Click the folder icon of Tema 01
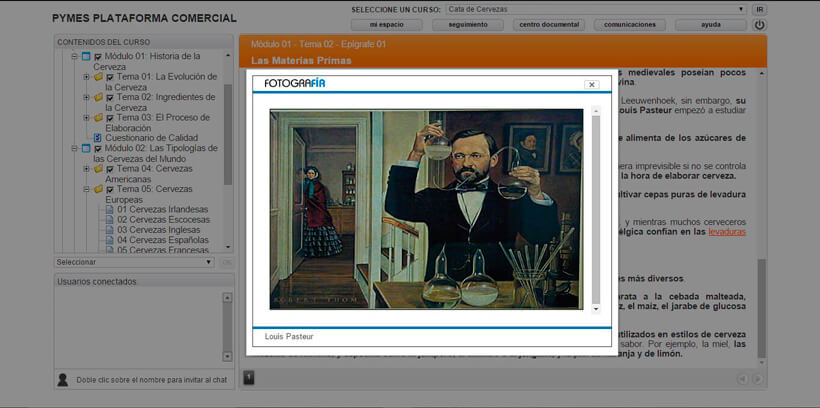 (98, 77)
